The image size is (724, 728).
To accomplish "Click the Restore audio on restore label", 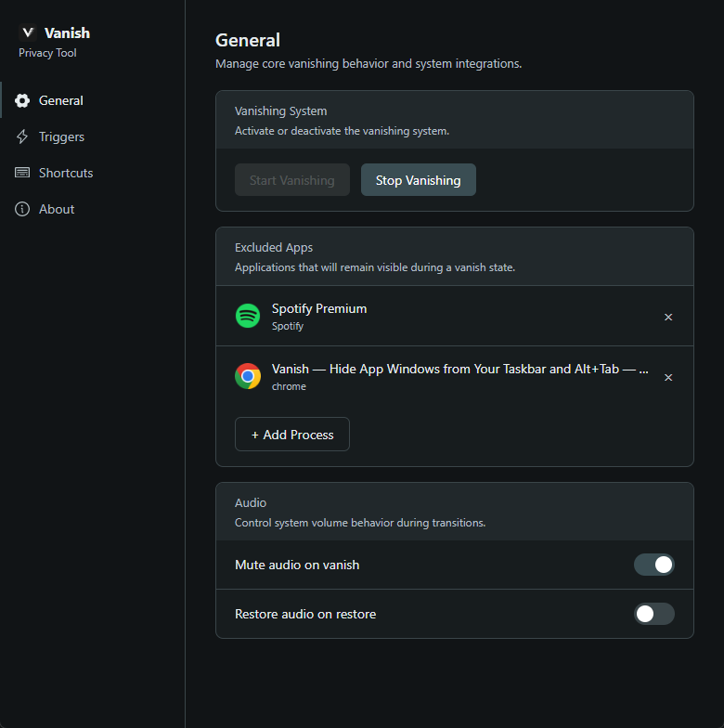I will click(305, 614).
